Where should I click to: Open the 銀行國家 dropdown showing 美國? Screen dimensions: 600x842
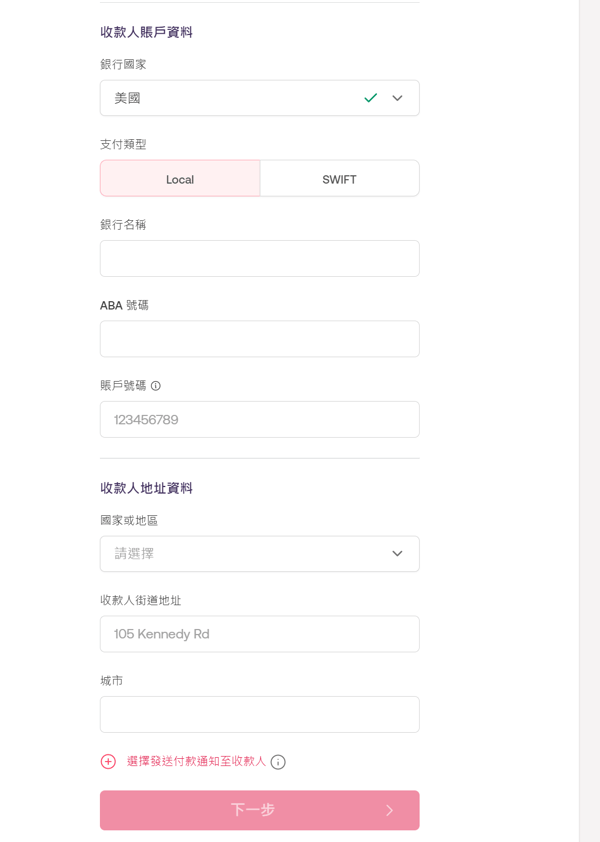(240, 98)
